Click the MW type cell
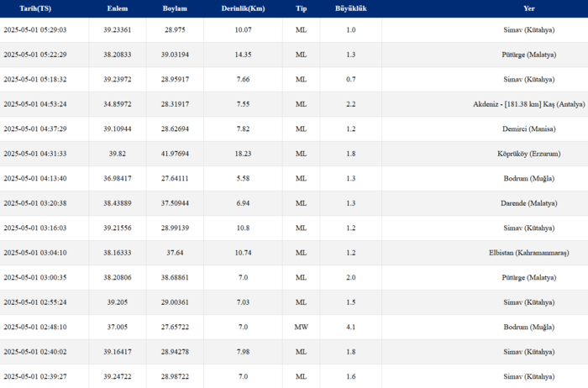The height and width of the screenshot is (388, 588). 301,327
